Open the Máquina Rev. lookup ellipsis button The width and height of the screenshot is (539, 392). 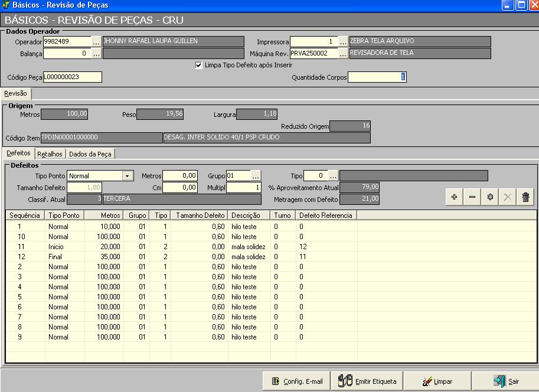[x=343, y=53]
